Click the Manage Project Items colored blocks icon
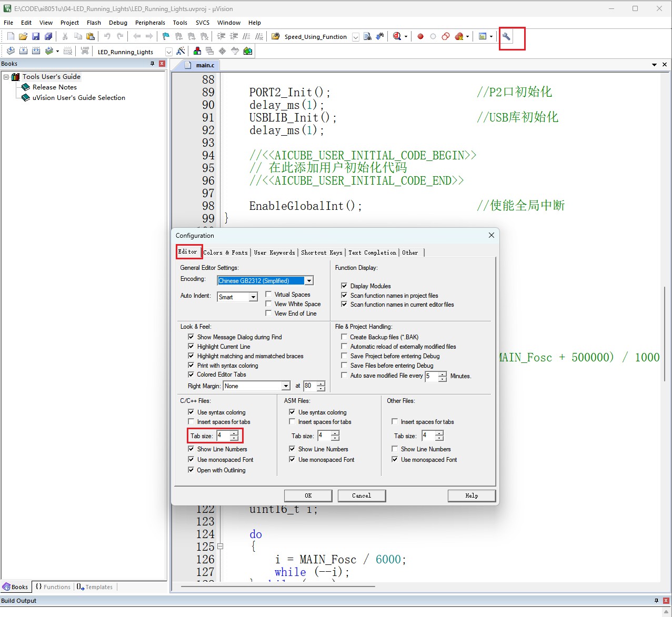Image resolution: width=672 pixels, height=617 pixels. tap(197, 51)
